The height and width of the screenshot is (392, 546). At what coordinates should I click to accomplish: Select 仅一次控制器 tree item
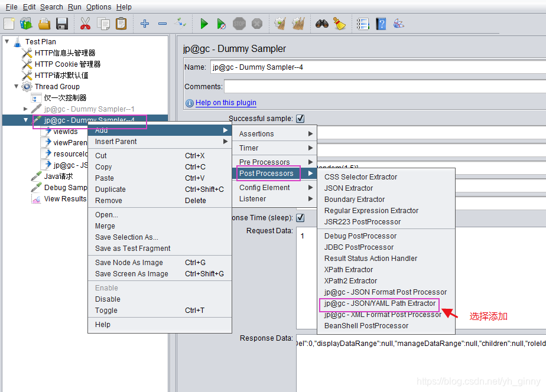pos(65,98)
